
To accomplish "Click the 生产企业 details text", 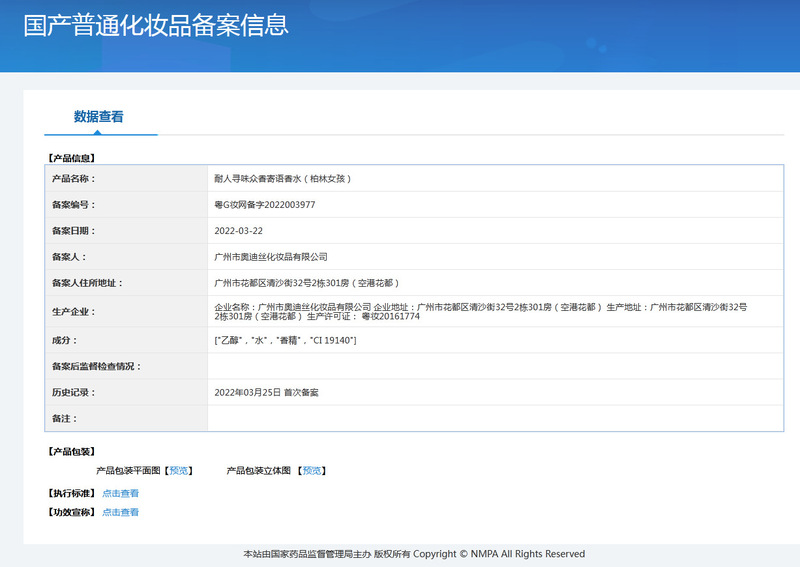I will pyautogui.click(x=480, y=311).
